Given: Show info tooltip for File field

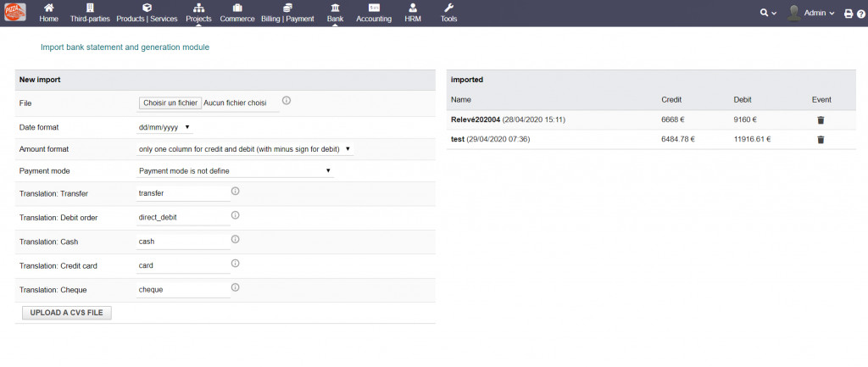Looking at the screenshot, I should [287, 101].
